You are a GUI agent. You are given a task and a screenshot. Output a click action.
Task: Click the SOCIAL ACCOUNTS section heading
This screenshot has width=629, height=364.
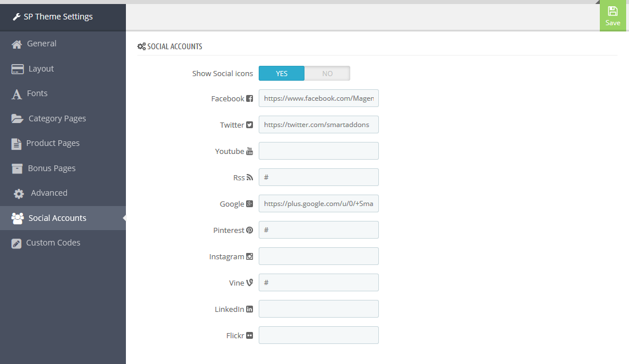tap(175, 46)
